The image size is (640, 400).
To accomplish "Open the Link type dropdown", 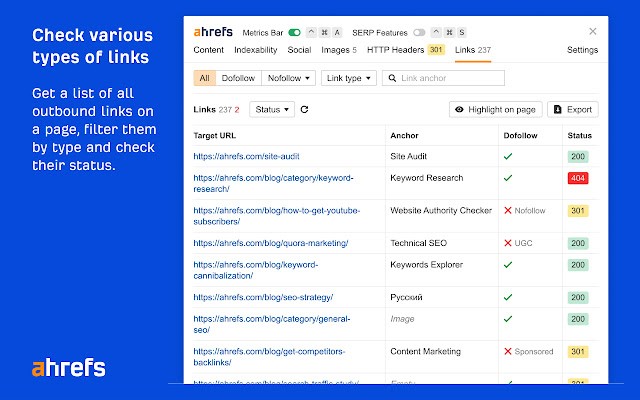I will (349, 78).
